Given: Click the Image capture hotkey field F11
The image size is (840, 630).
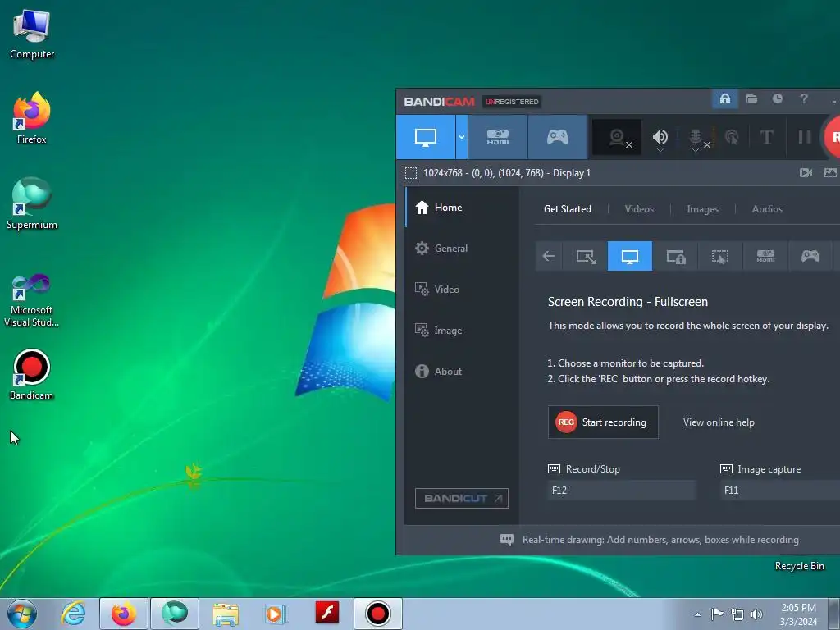Looking at the screenshot, I should coord(780,491).
